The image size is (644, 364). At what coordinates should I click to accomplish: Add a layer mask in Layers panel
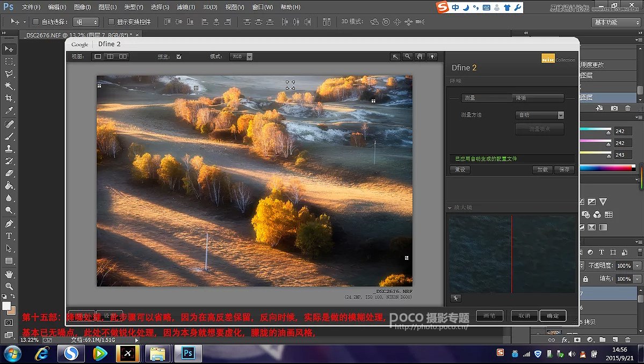click(x=577, y=340)
